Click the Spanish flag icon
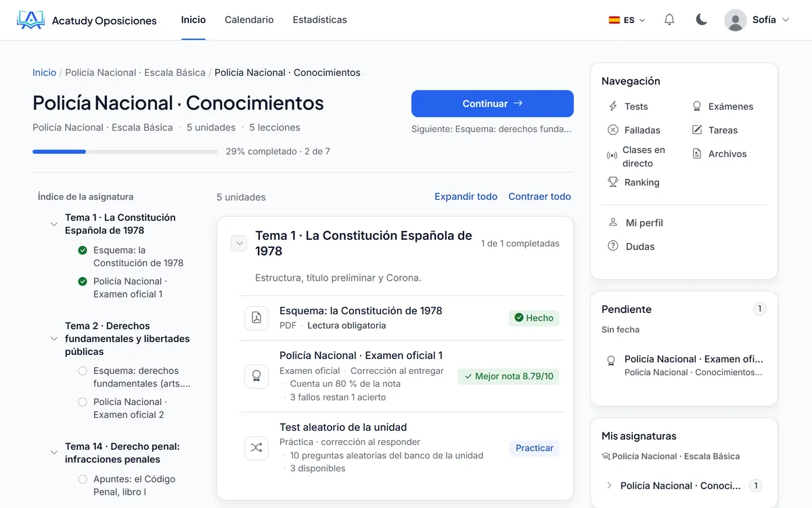The height and width of the screenshot is (508, 812). tap(614, 20)
